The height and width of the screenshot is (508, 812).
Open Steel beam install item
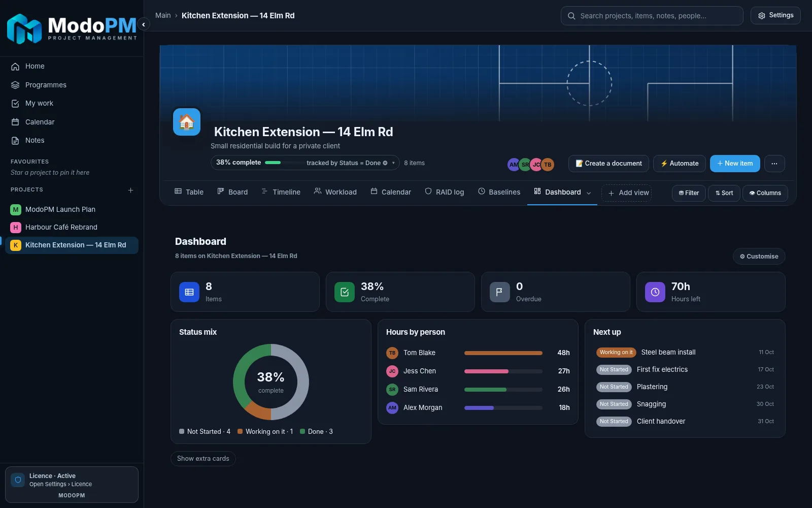685,352
